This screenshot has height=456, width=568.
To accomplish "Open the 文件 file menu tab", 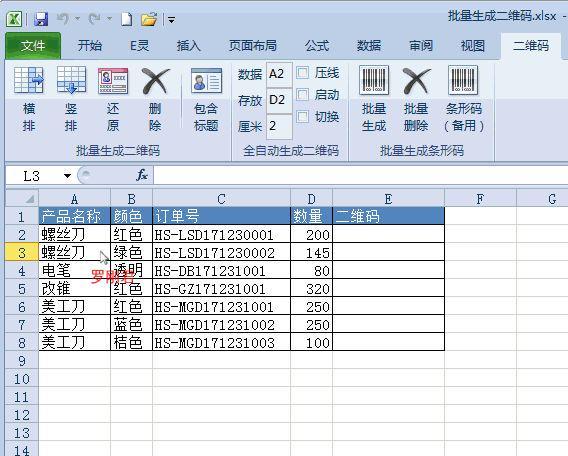I will [x=33, y=46].
